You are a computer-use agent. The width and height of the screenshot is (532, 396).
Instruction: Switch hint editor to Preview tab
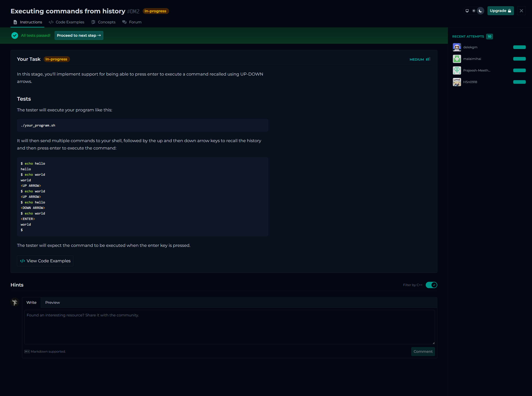click(x=53, y=303)
